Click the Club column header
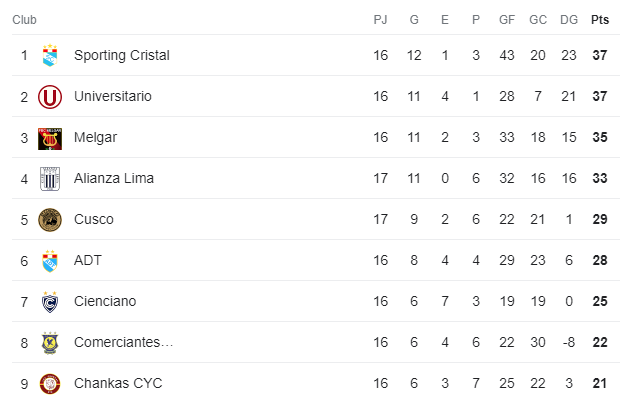This screenshot has width=620, height=402. pyautogui.click(x=26, y=20)
